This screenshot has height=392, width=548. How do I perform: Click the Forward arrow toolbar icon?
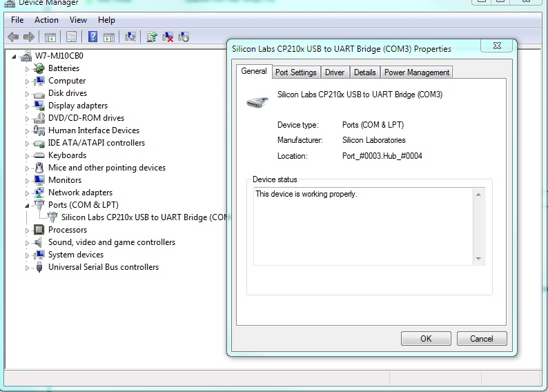pos(29,37)
